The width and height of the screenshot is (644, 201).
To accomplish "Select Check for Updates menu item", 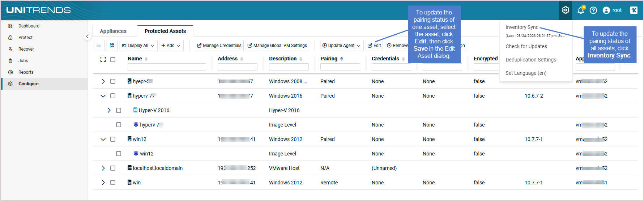I will point(526,46).
